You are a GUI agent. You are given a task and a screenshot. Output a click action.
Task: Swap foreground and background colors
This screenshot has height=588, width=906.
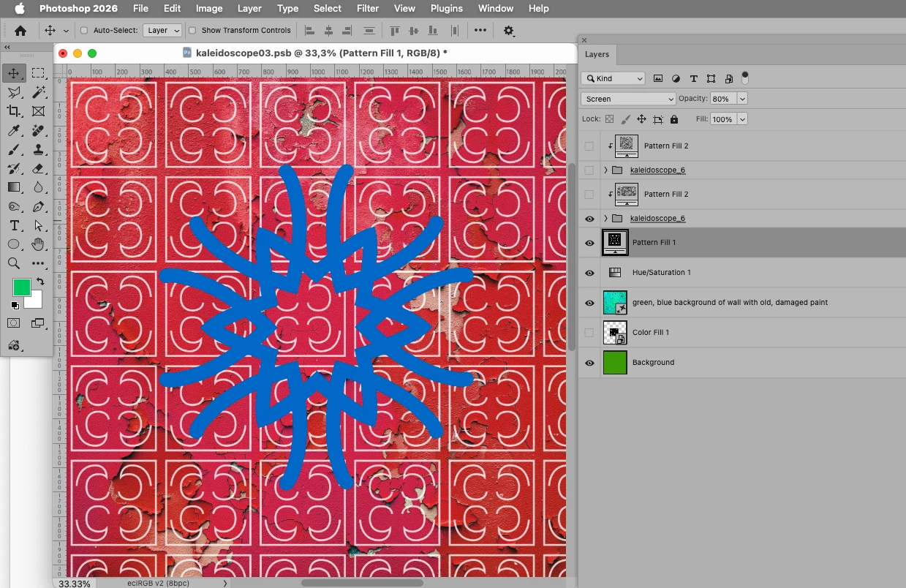click(x=40, y=281)
